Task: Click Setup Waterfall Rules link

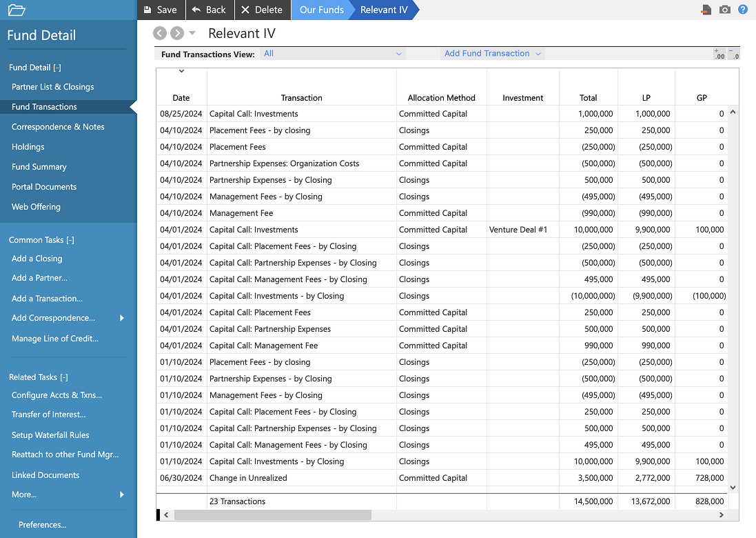Action: coord(50,435)
